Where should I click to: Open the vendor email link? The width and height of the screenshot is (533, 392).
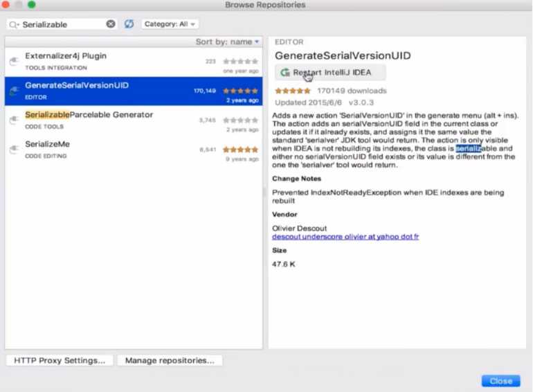(345, 237)
